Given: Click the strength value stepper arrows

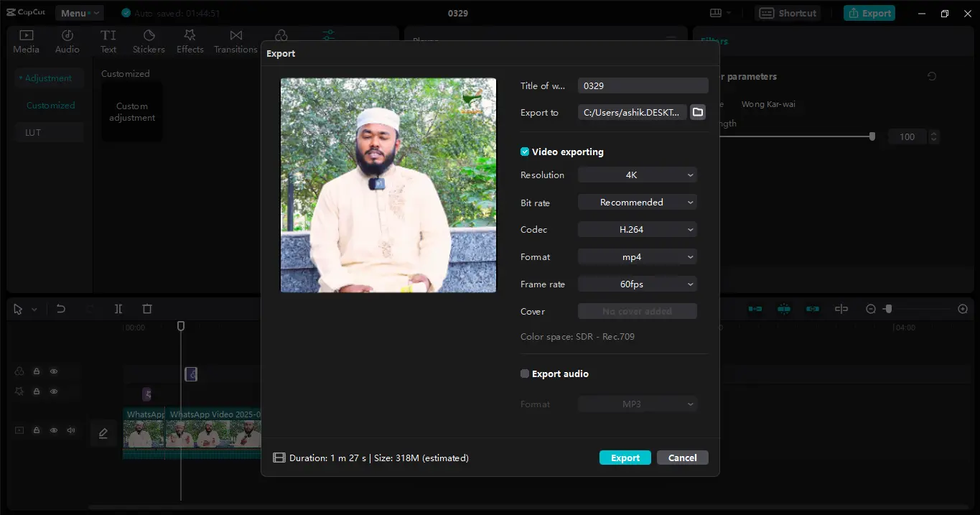Looking at the screenshot, I should click(934, 136).
